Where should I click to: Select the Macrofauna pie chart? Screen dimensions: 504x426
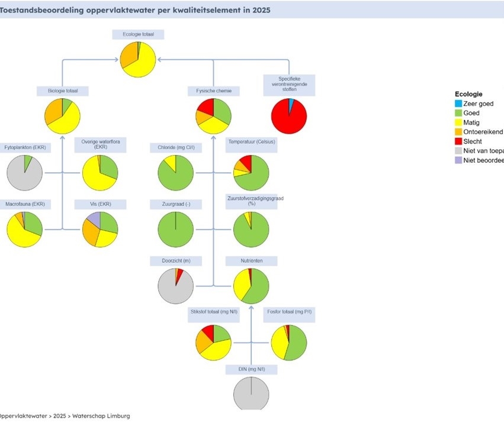point(24,230)
